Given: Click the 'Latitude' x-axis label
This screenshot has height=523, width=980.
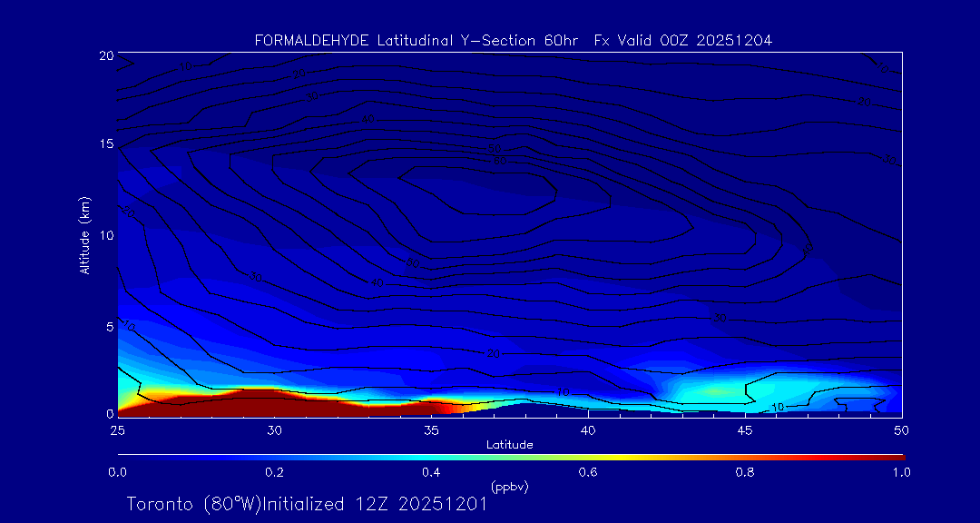Looking at the screenshot, I should click(510, 446).
